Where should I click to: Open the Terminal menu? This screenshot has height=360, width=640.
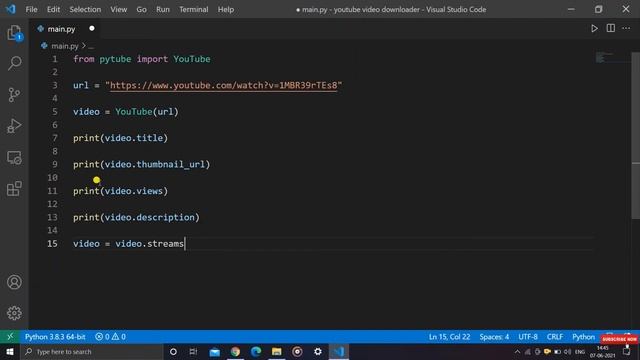[193, 9]
